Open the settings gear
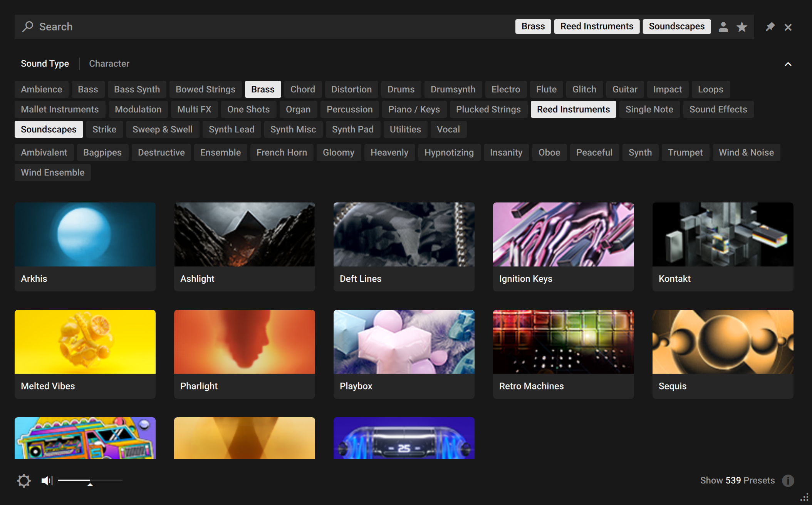Screen dimensions: 812x505 (24, 480)
